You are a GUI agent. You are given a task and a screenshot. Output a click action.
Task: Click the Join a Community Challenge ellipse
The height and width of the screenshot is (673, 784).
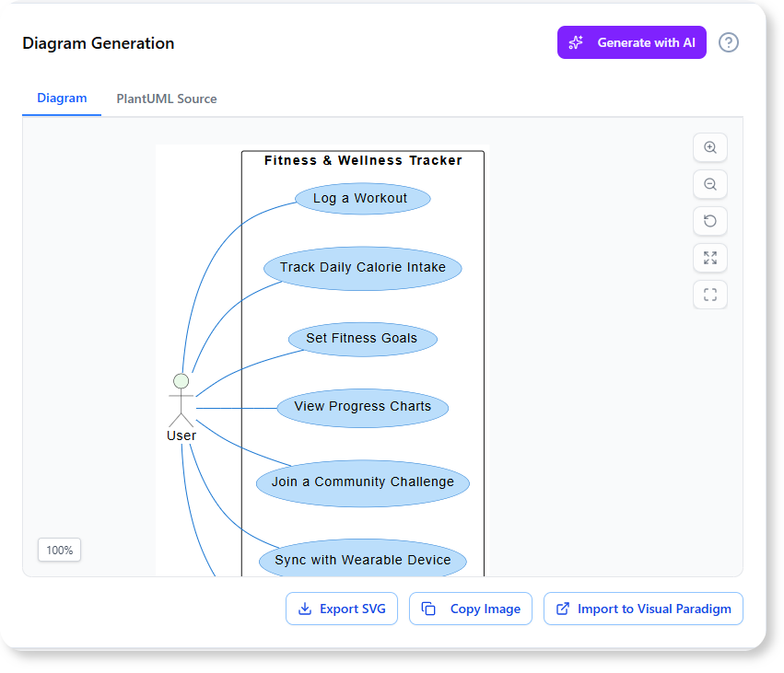pyautogui.click(x=363, y=482)
